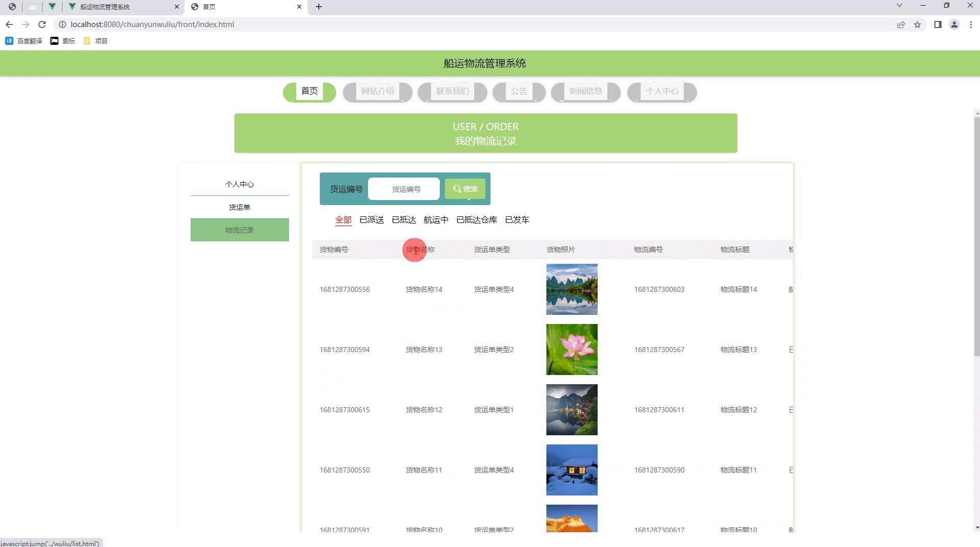Screen dimensions: 980x547
Task: Click 货物照片 column header
Action: pyautogui.click(x=561, y=250)
